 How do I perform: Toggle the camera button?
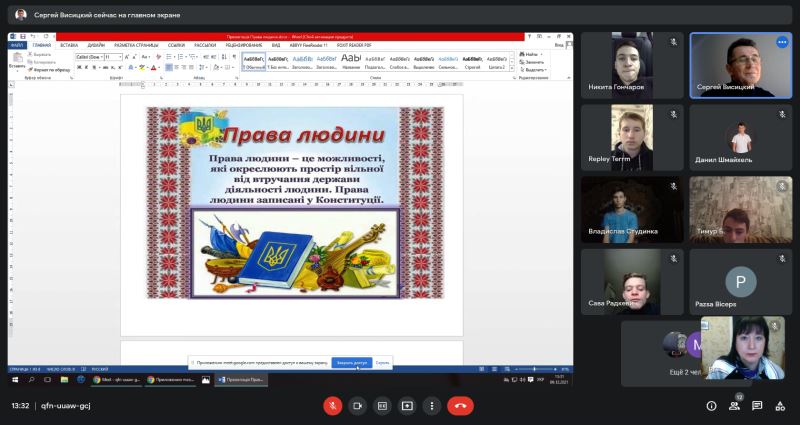[358, 406]
